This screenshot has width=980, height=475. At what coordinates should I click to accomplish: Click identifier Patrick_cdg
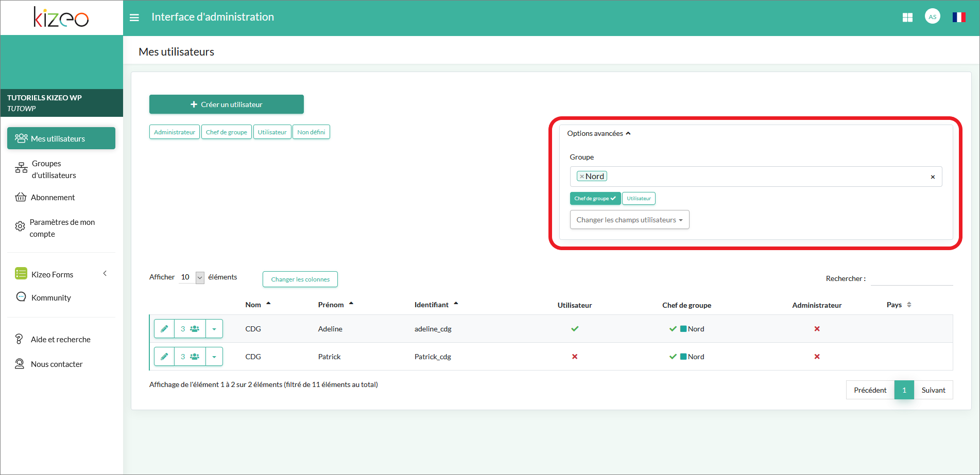(433, 357)
